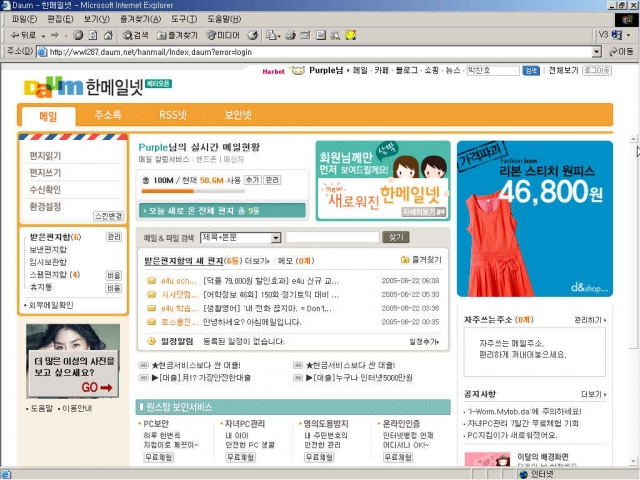Screen dimensions: 640x480
Task: Click the IE Back arrow button
Action: click(x=22, y=36)
